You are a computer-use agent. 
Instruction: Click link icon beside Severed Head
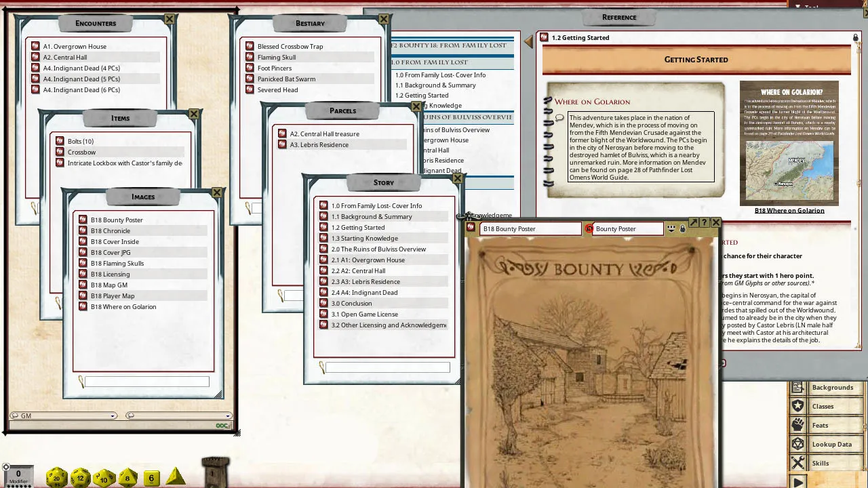click(250, 90)
